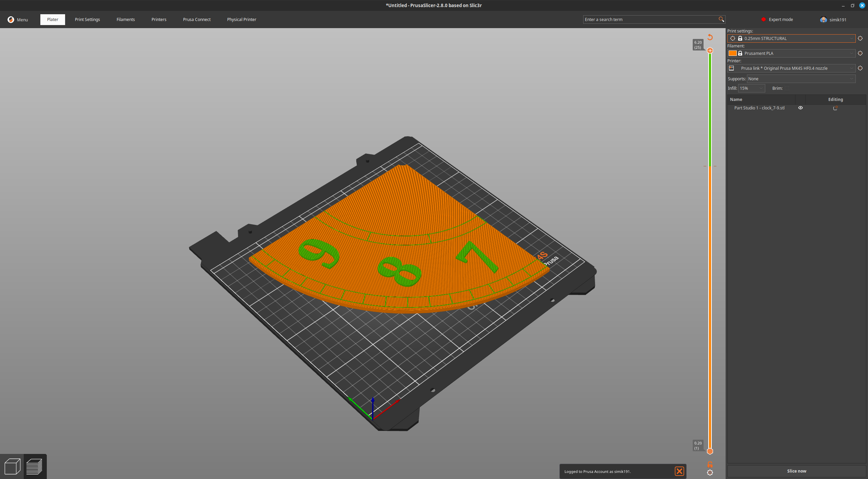The image size is (868, 479).
Task: Click the lock icon in Print settings preset
Action: click(x=740, y=38)
